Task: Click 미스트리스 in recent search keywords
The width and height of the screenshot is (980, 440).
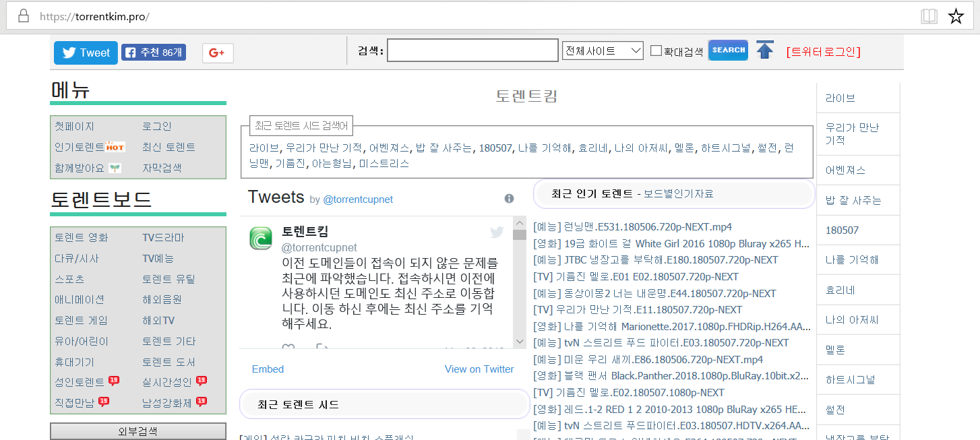Action: click(384, 163)
